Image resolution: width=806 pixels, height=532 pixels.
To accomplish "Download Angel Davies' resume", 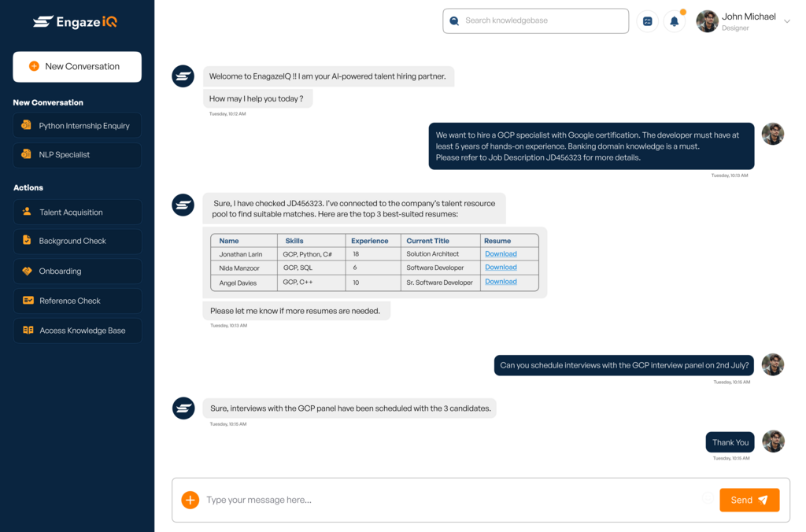I will point(501,282).
